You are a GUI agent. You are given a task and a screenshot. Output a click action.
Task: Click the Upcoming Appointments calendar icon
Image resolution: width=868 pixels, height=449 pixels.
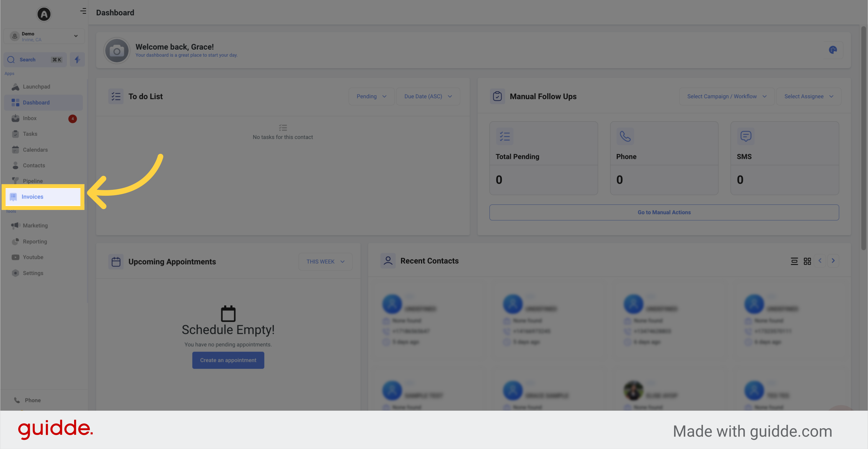pyautogui.click(x=115, y=262)
